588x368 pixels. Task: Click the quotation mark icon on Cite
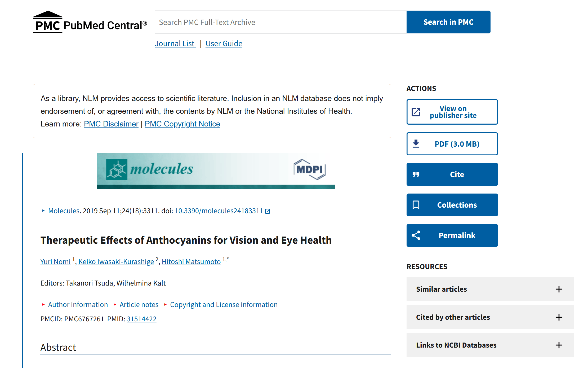(x=416, y=174)
